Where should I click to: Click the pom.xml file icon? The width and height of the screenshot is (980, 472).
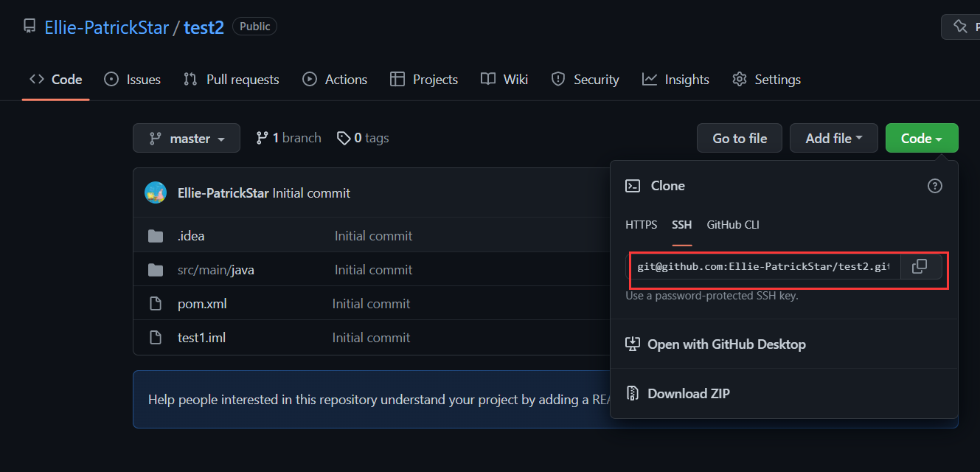156,304
